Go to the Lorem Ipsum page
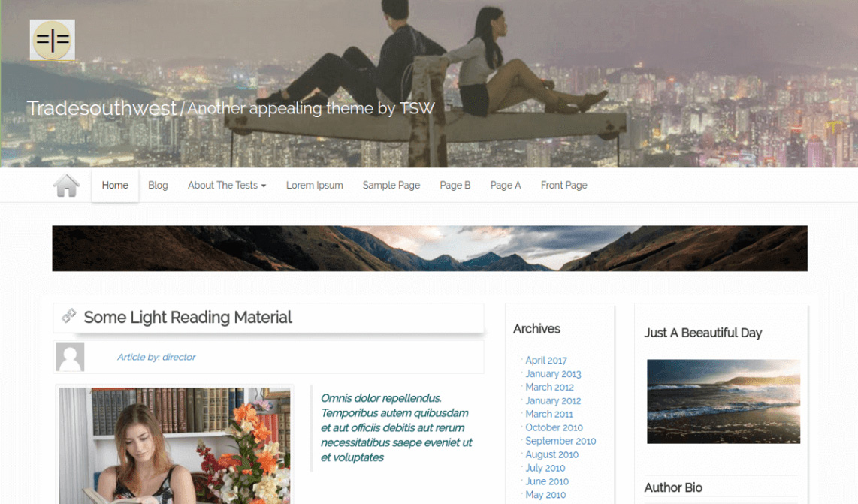858x504 pixels. (x=315, y=185)
